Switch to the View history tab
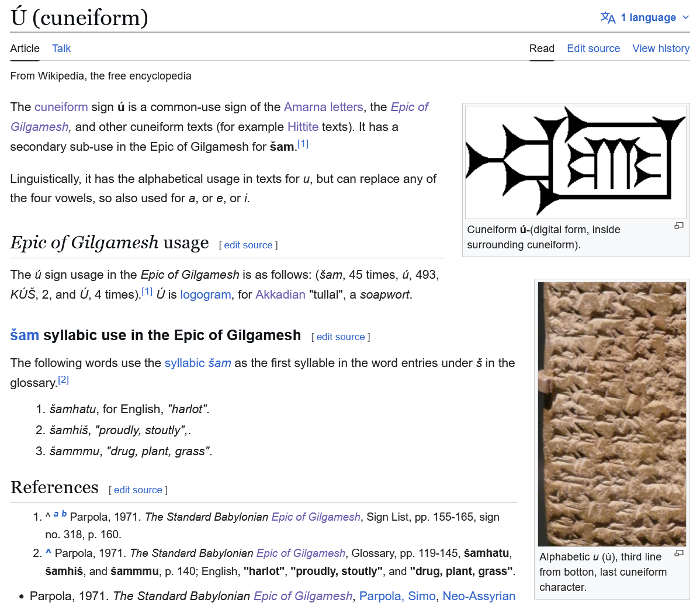This screenshot has width=700, height=606. (660, 49)
